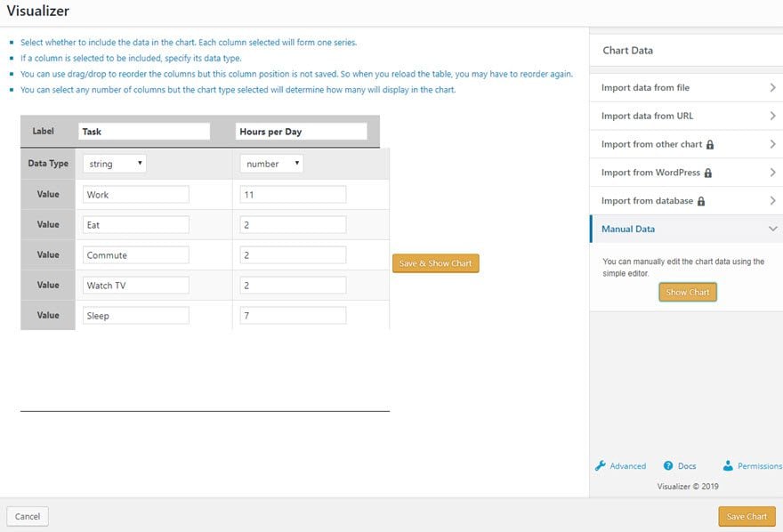This screenshot has height=532, width=783.
Task: Click lock icon beside Import from WordPress
Action: pyautogui.click(x=708, y=173)
